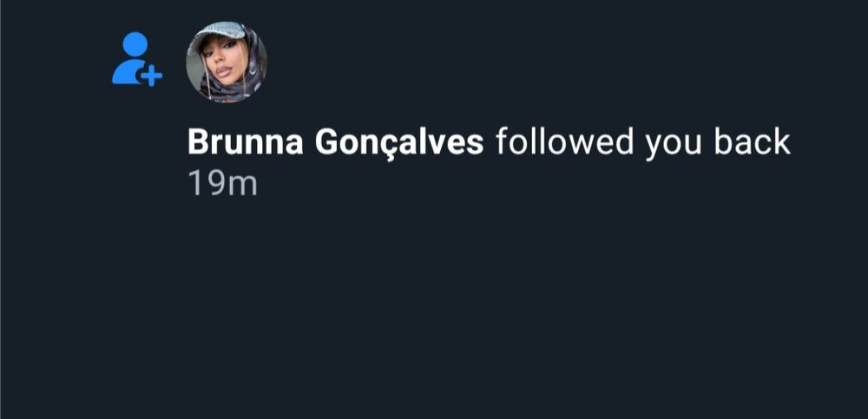Click the word 'back' in notification
Viewport: 868px width, 419px height.
coord(752,141)
